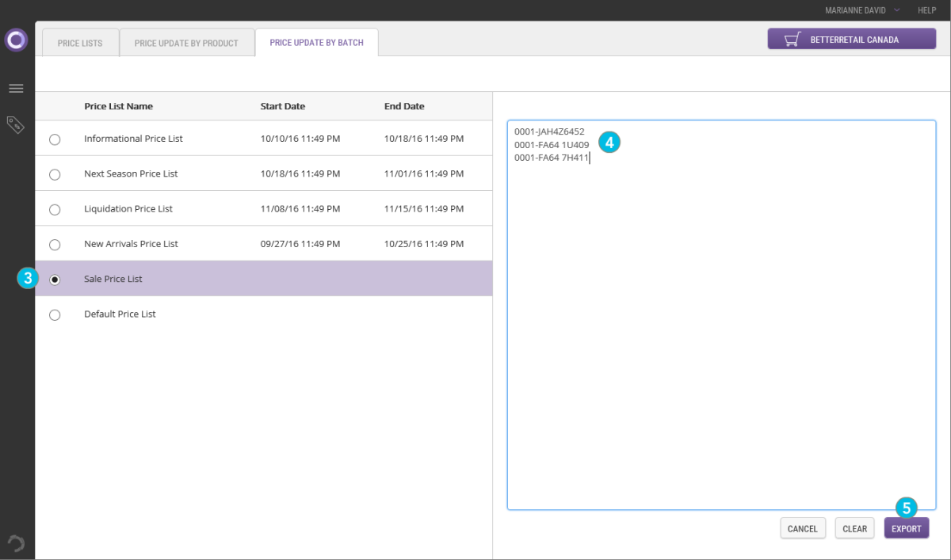Open the price tag sidebar icon
951x560 pixels.
16,124
